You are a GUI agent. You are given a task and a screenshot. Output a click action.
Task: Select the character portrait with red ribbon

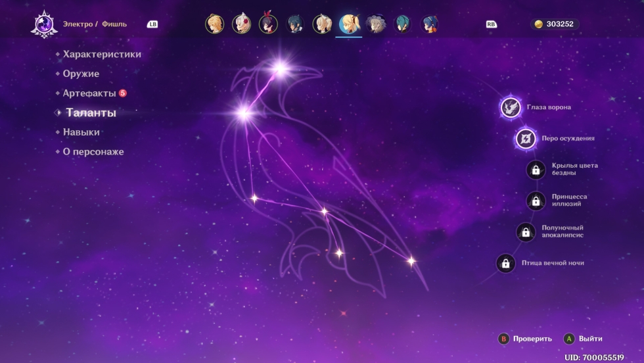tap(268, 24)
